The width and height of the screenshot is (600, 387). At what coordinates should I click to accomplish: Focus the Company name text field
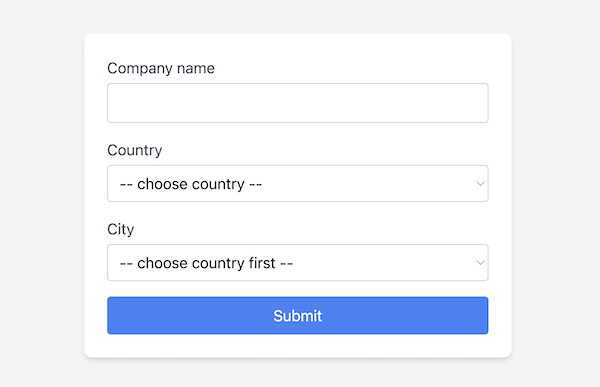(298, 103)
